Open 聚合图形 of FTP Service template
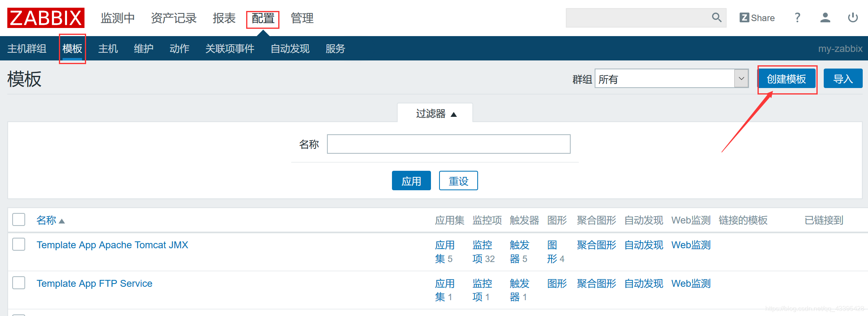This screenshot has width=868, height=316. (x=597, y=284)
